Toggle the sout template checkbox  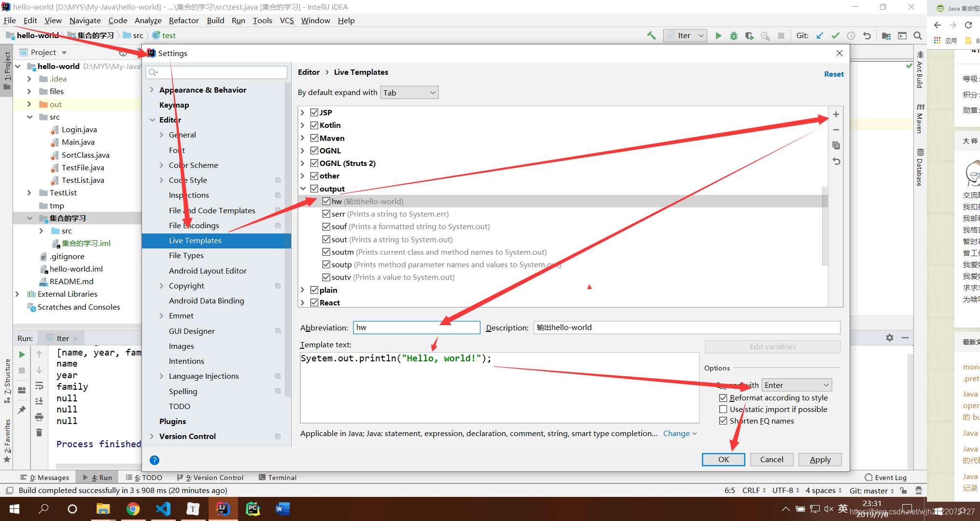(x=326, y=239)
